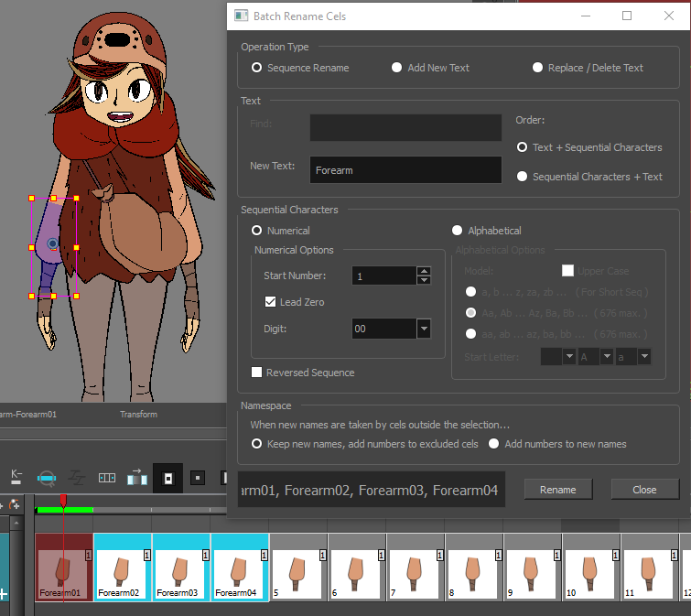Click the Rename button

tap(558, 490)
